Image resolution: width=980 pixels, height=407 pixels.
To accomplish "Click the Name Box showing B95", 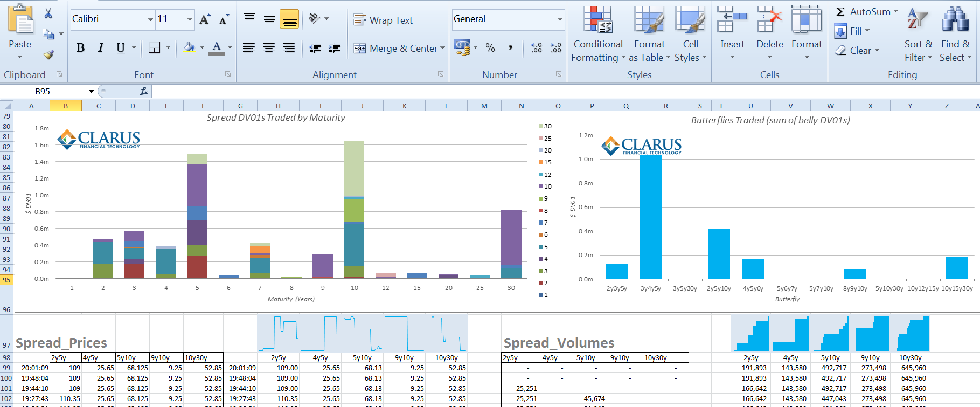I will click(43, 91).
